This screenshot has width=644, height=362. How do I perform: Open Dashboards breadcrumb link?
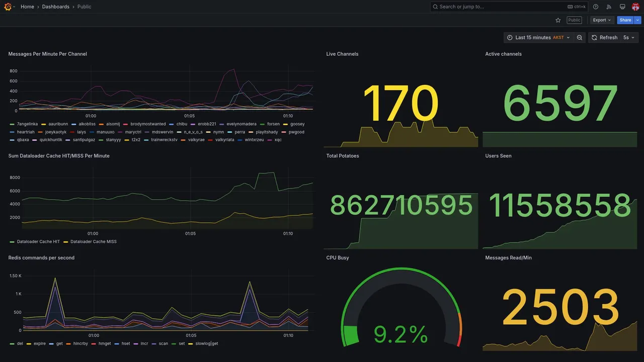coord(56,7)
